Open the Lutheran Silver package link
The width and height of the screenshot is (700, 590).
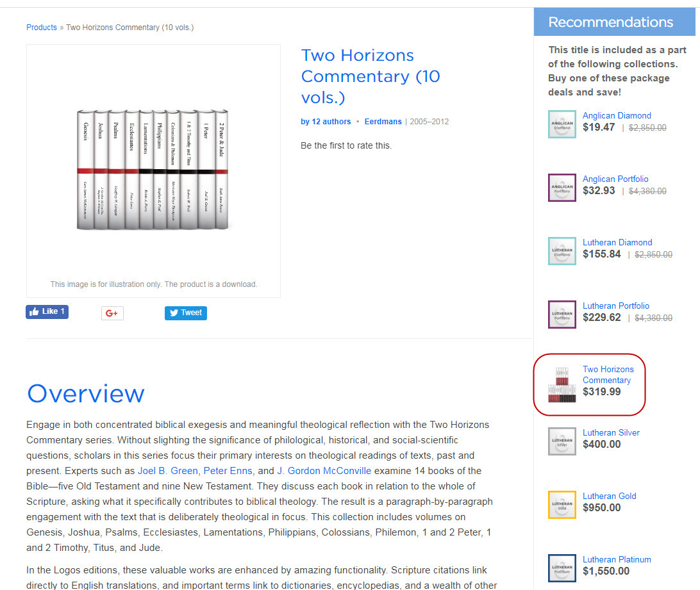pyautogui.click(x=611, y=432)
